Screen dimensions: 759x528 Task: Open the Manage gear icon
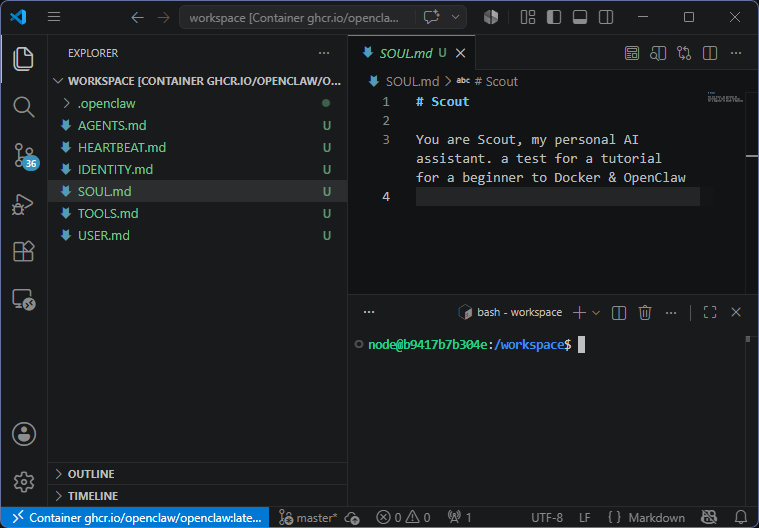[x=24, y=482]
